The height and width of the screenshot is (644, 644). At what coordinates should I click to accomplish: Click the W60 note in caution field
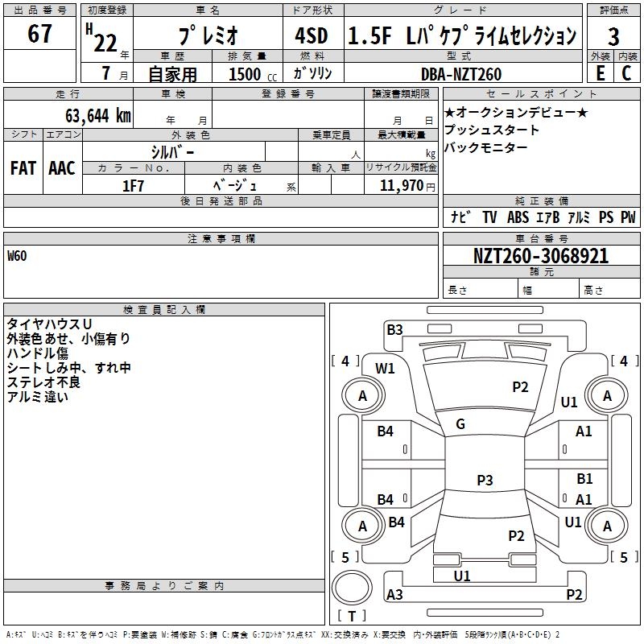tap(17, 256)
